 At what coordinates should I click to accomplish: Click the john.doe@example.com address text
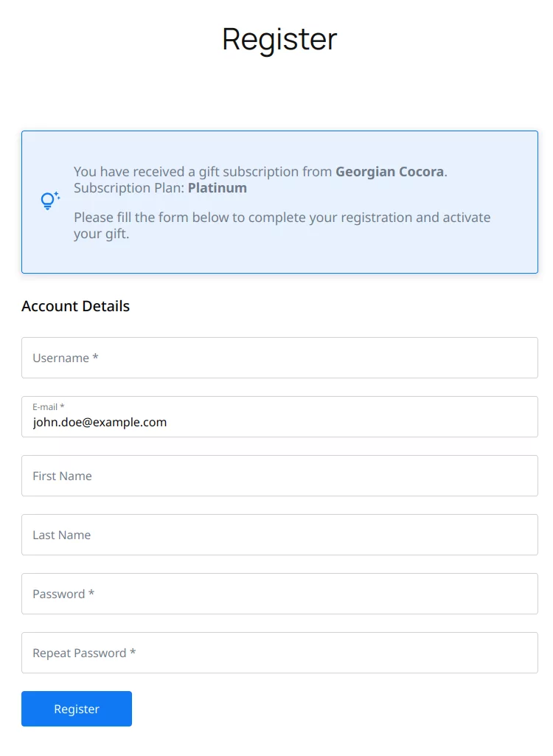(100, 423)
